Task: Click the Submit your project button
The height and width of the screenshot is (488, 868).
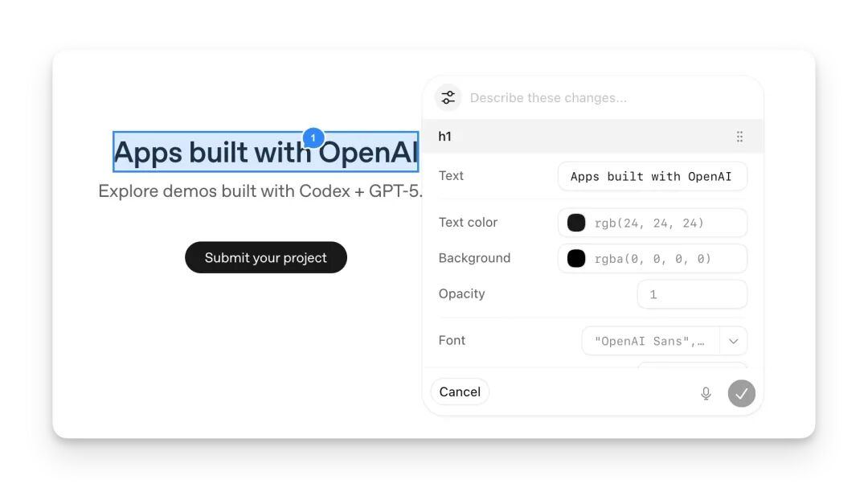Action: (x=266, y=257)
